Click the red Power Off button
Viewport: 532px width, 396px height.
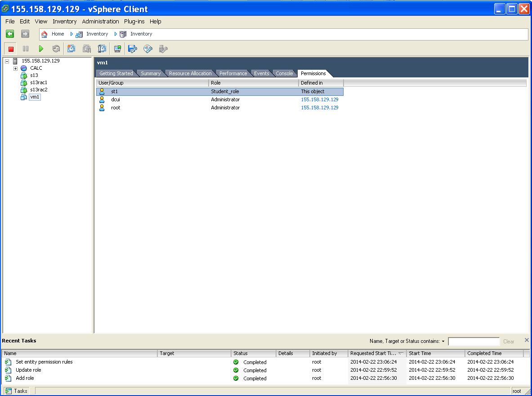point(11,49)
